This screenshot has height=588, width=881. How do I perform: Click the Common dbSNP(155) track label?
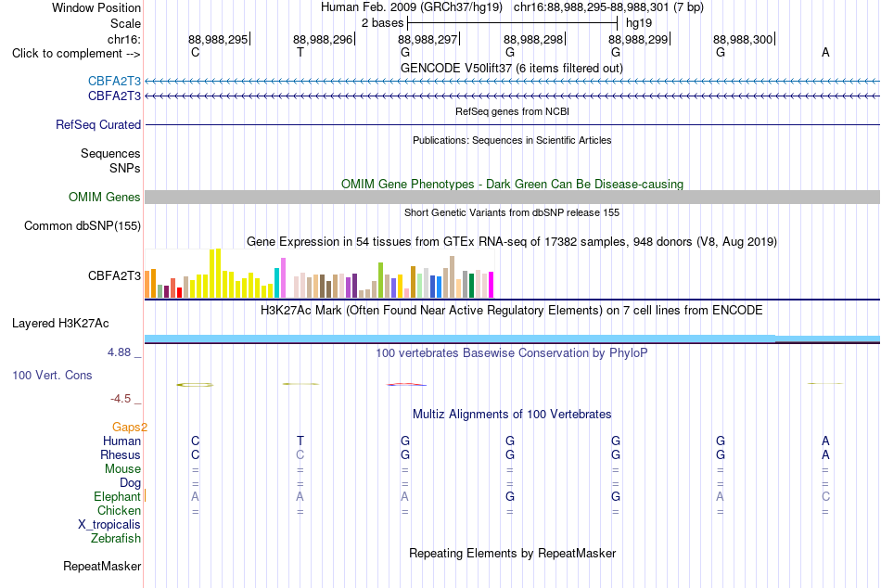click(82, 226)
